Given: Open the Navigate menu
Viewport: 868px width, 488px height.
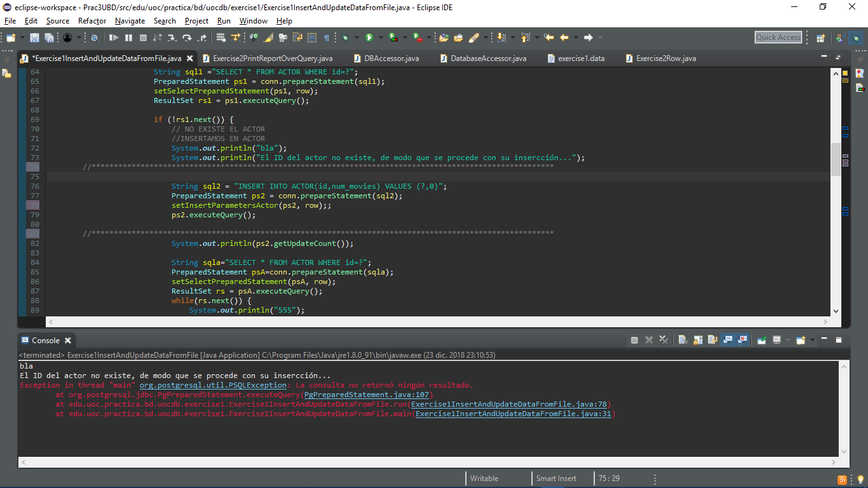Looking at the screenshot, I should 130,21.
